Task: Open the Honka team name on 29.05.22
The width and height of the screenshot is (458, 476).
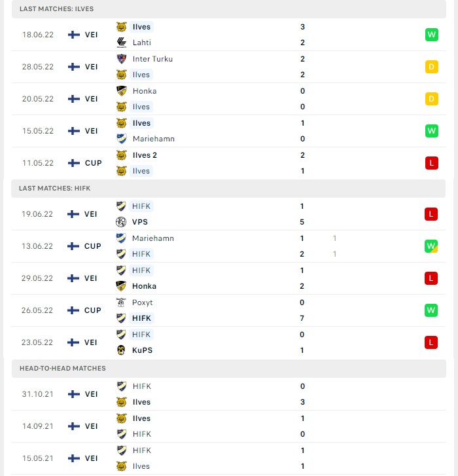Action: [x=144, y=286]
